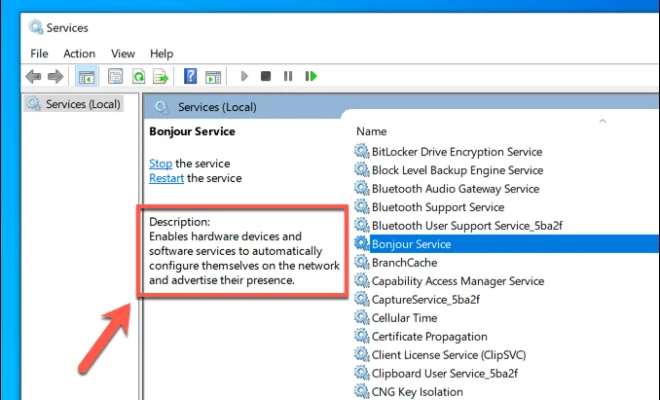Click the Restart Service green button
The width and height of the screenshot is (660, 400).
click(x=311, y=76)
